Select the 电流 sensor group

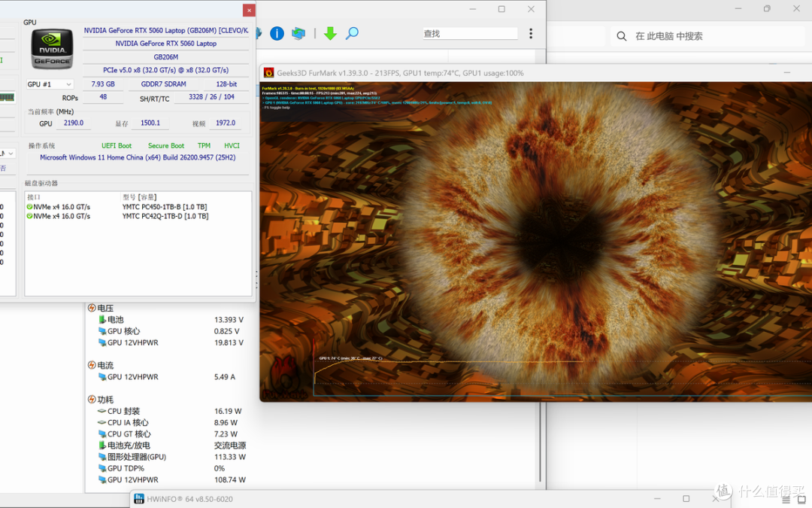click(x=105, y=366)
